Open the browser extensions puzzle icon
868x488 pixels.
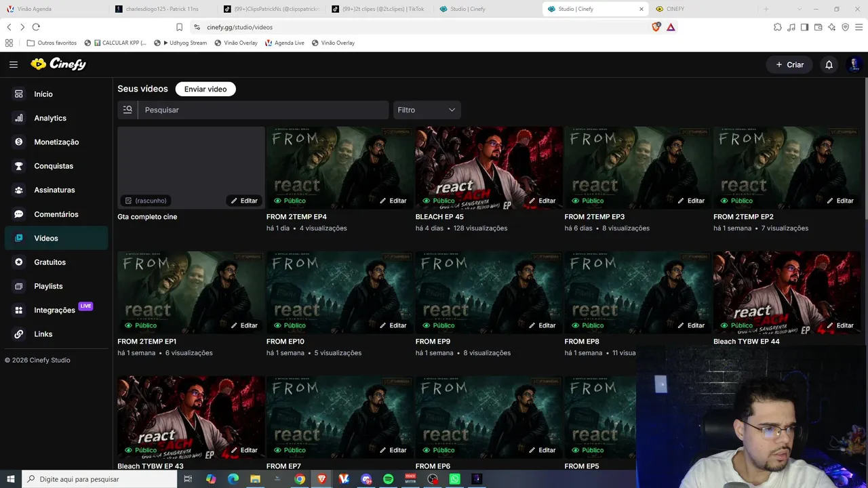(778, 27)
